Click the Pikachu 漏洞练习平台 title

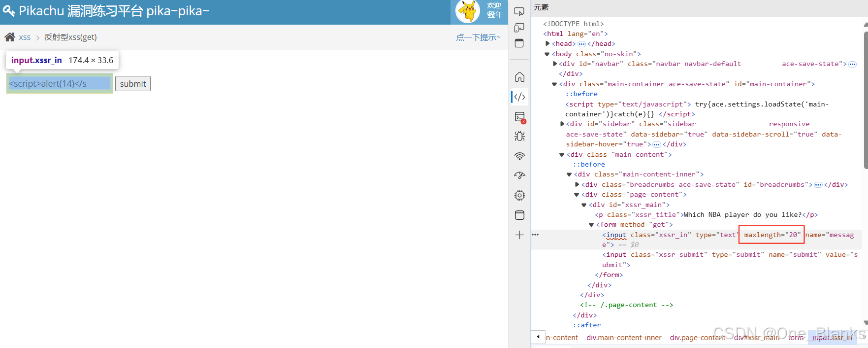click(x=114, y=11)
